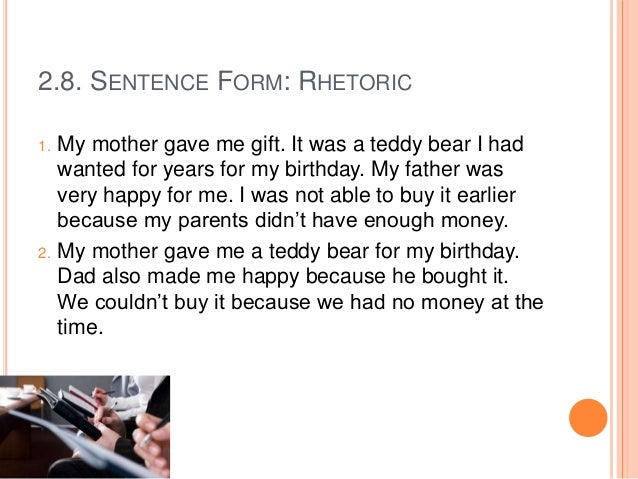Click 'wanted for years for my birthday' text
Viewport: 638px width, 479px height.
pyautogui.click(x=210, y=170)
